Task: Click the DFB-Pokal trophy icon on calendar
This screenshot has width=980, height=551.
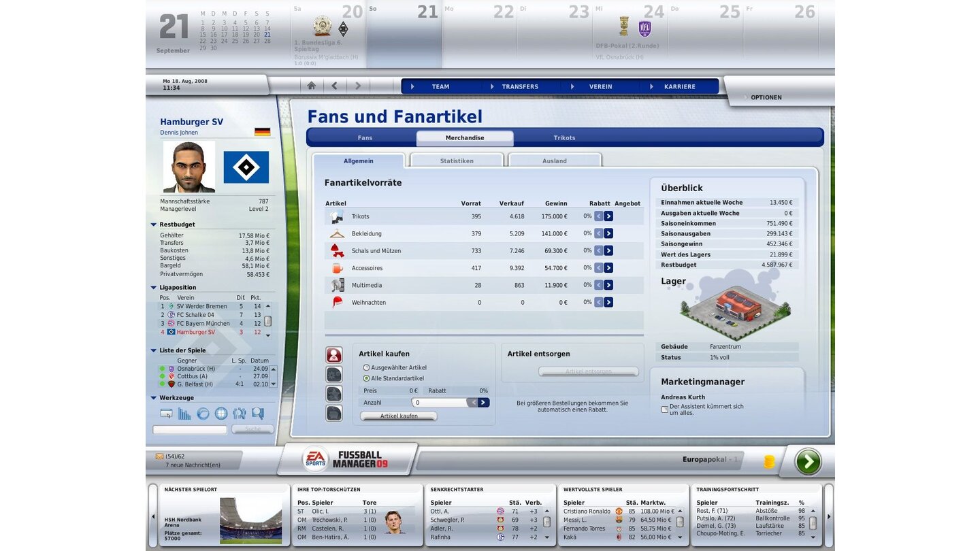Action: (623, 27)
